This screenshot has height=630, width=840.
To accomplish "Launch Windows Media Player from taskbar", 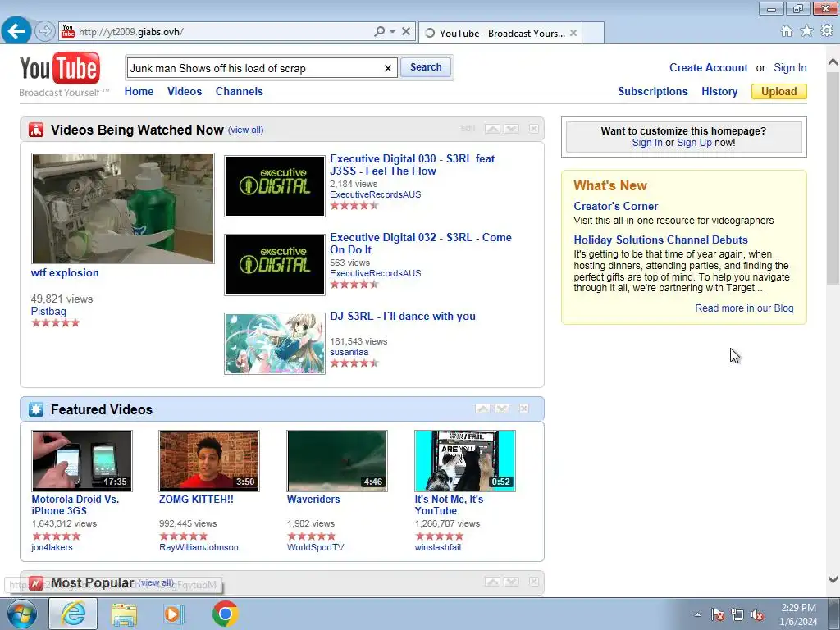I will (x=174, y=614).
